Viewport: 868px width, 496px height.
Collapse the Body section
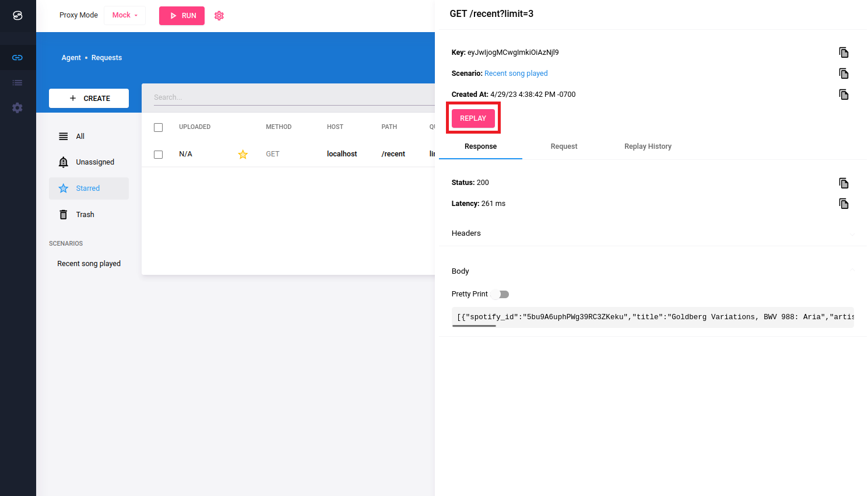pos(852,270)
